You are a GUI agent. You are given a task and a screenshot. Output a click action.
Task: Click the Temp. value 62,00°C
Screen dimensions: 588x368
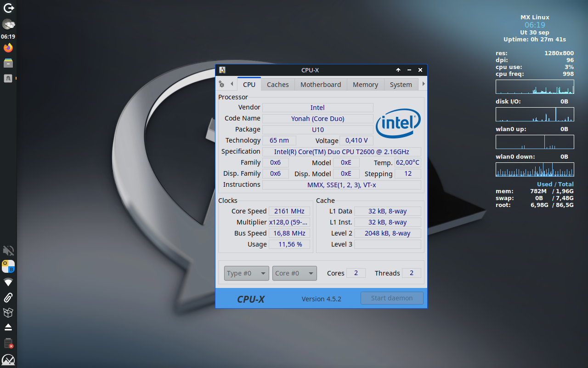[408, 163]
